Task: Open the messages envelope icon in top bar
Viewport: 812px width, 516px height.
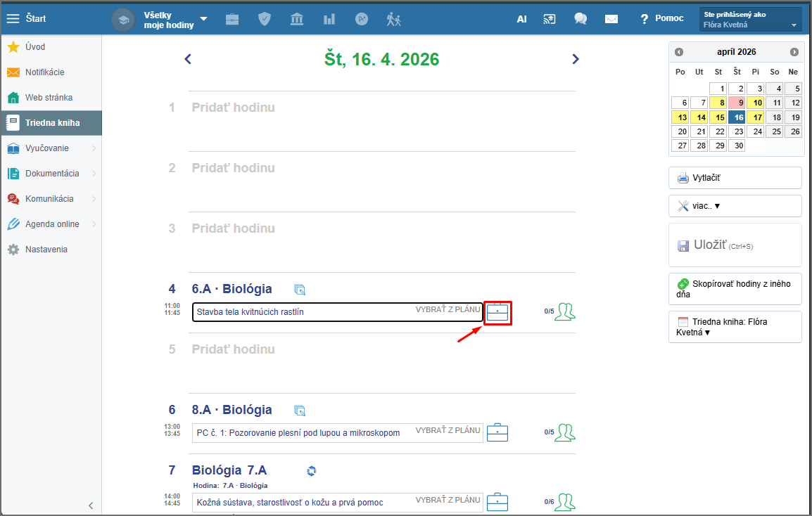Action: click(x=611, y=19)
